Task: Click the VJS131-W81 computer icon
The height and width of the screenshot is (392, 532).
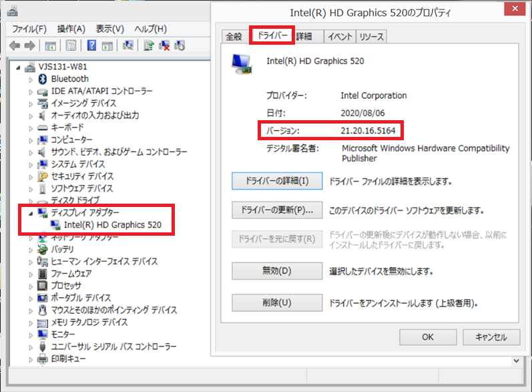Action: point(30,67)
